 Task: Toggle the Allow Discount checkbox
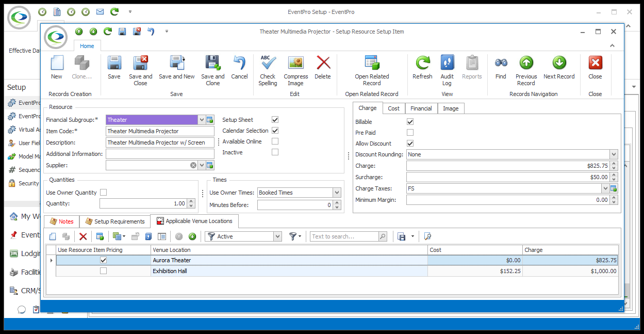(x=410, y=144)
